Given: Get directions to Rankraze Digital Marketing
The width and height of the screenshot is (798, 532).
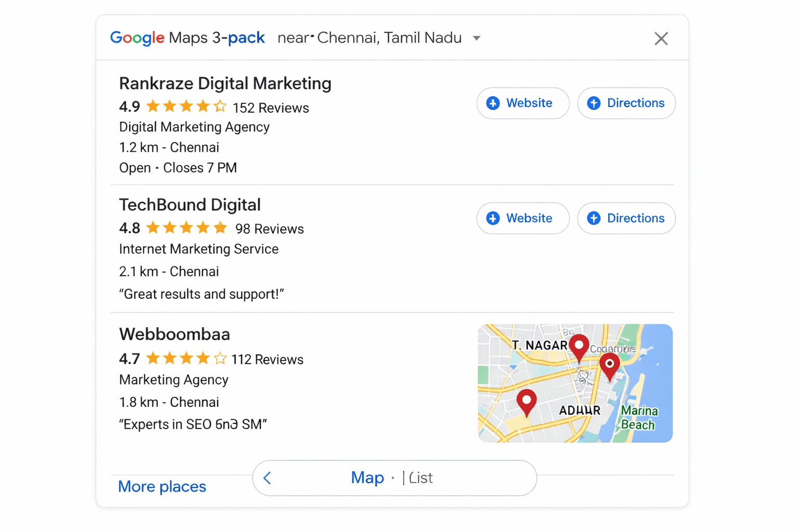Looking at the screenshot, I should (626, 103).
